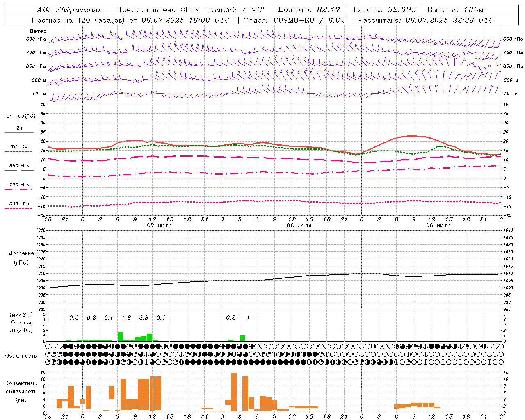Click the 'Осадки' precipitation label

21,322
